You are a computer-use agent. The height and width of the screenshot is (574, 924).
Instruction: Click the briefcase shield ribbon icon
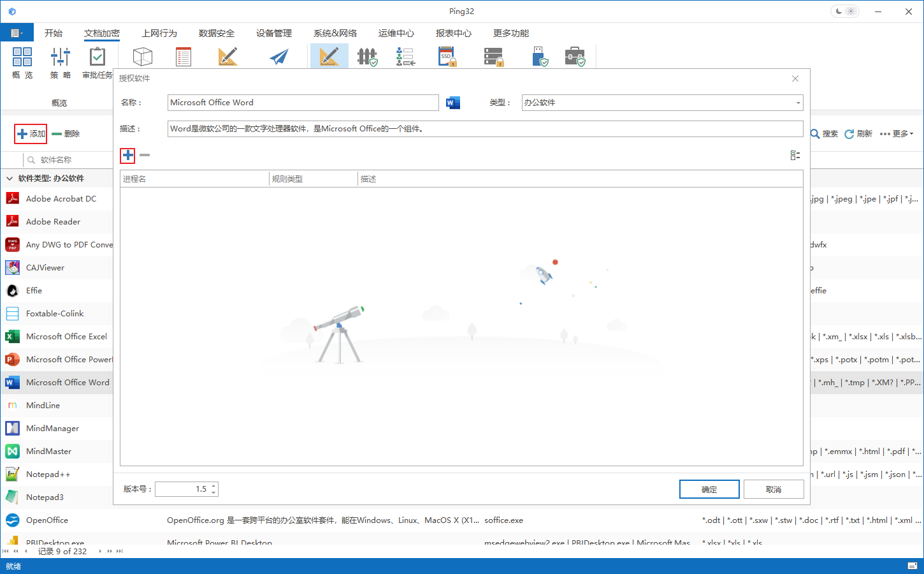click(575, 57)
